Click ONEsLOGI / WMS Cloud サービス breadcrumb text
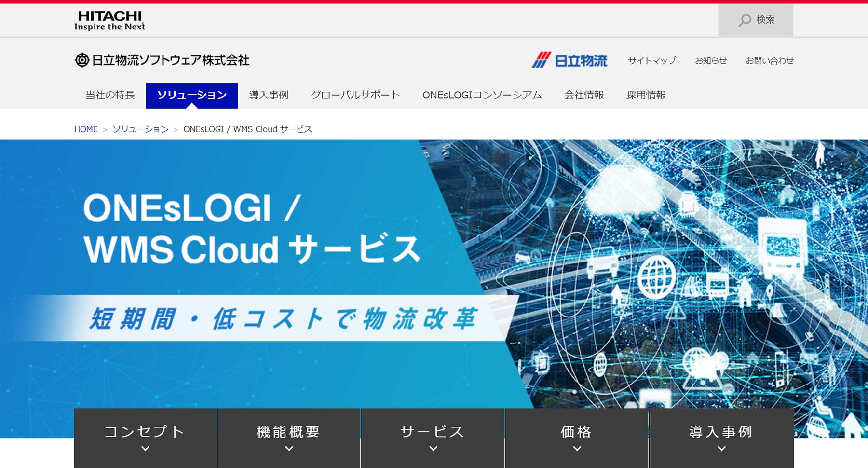Screen dimensions: 868x468 point(248,129)
